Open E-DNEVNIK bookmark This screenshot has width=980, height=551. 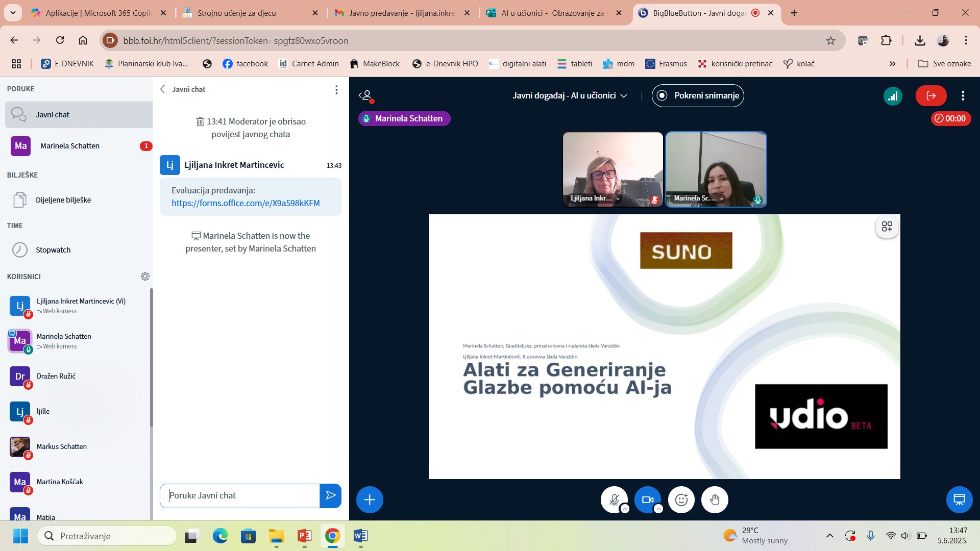pos(67,64)
